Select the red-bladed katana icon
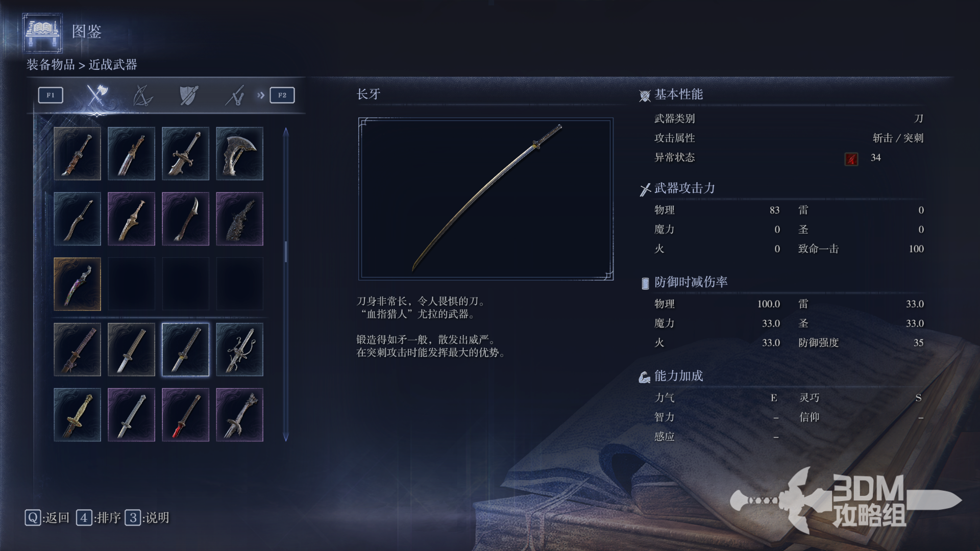This screenshot has height=551, width=980. 185,415
